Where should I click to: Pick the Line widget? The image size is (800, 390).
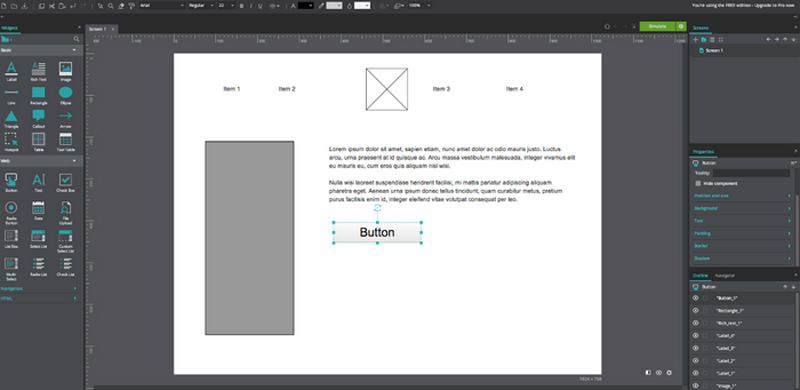(x=11, y=95)
